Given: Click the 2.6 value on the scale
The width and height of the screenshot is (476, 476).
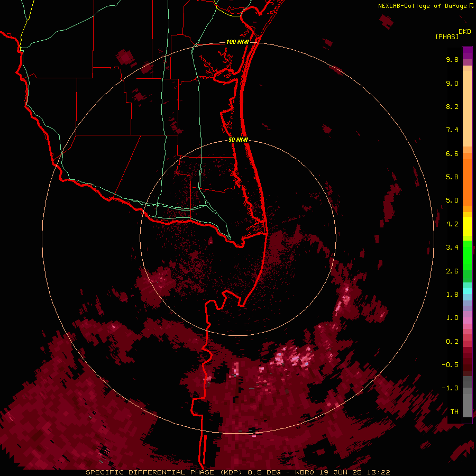Looking at the screenshot, I should [452, 271].
